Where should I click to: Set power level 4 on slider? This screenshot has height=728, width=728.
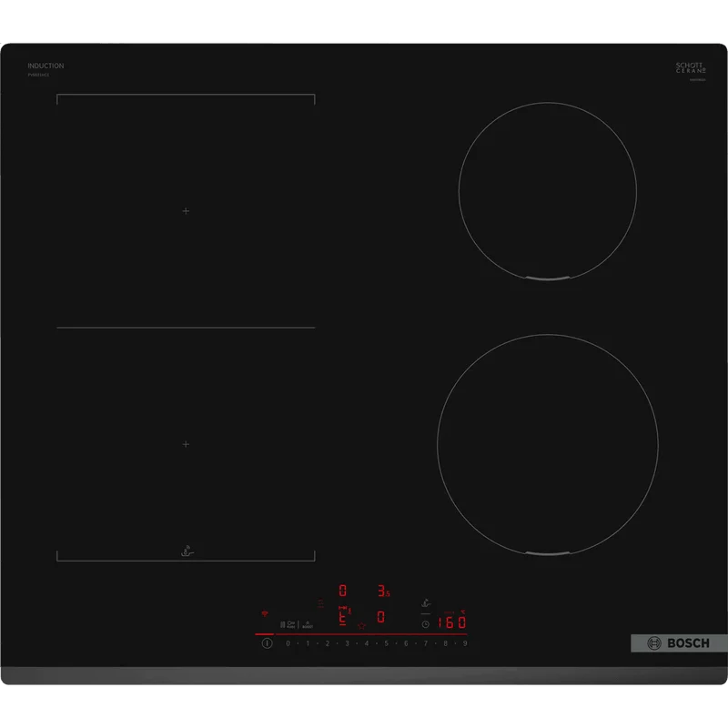click(367, 643)
